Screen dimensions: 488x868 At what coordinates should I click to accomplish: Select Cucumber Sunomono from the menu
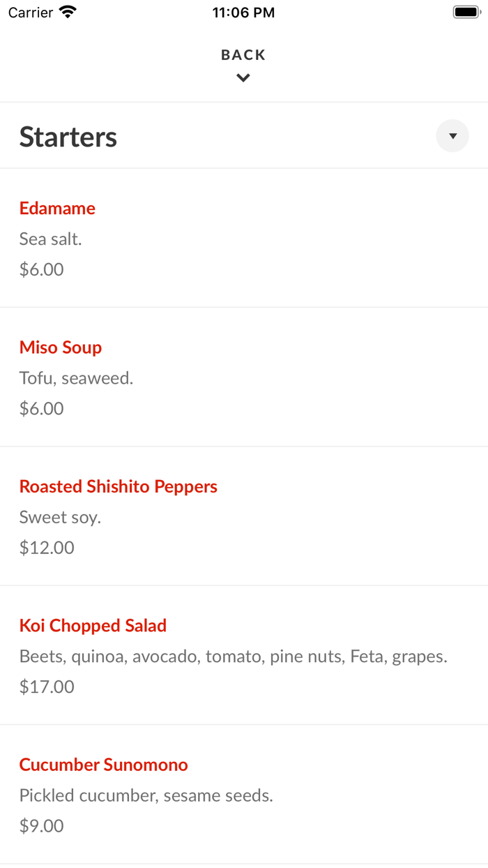click(x=103, y=765)
